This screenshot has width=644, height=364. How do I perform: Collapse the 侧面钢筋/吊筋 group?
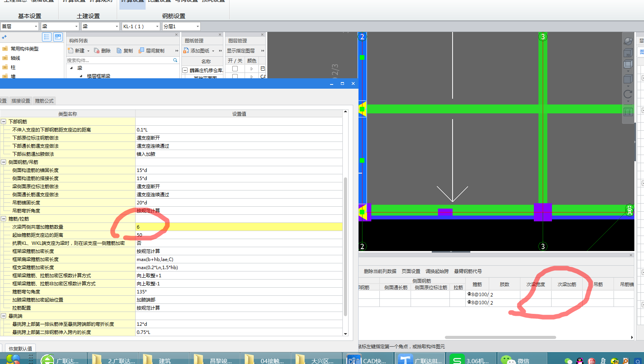(3, 162)
